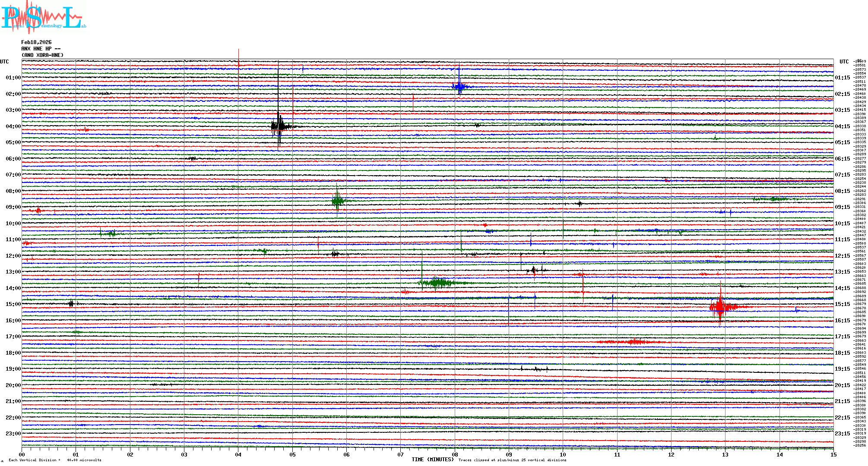Click the left UTC axis heading
868x466 pixels.
[x=4, y=62]
